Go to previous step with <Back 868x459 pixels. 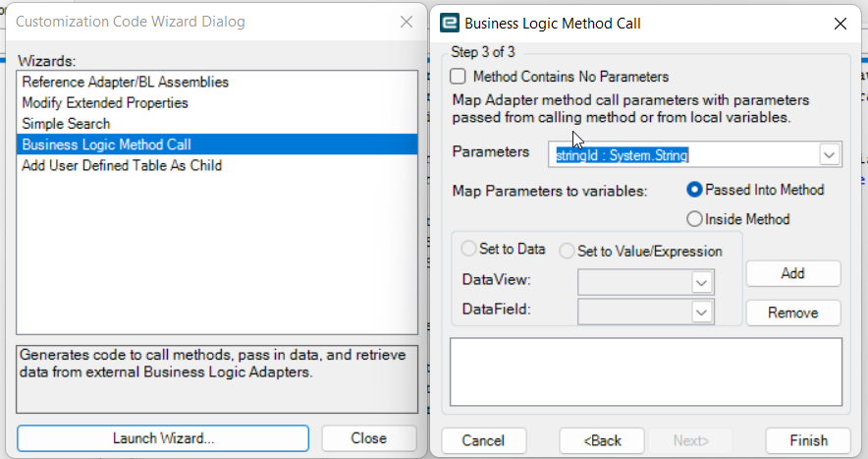pyautogui.click(x=602, y=440)
